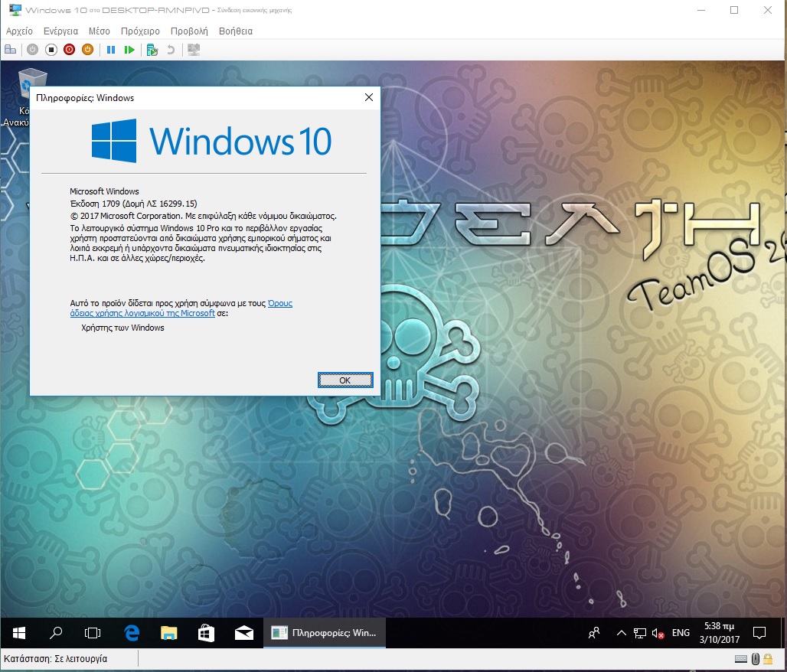Open the Ενέργεια menu
The image size is (787, 672).
pos(60,31)
